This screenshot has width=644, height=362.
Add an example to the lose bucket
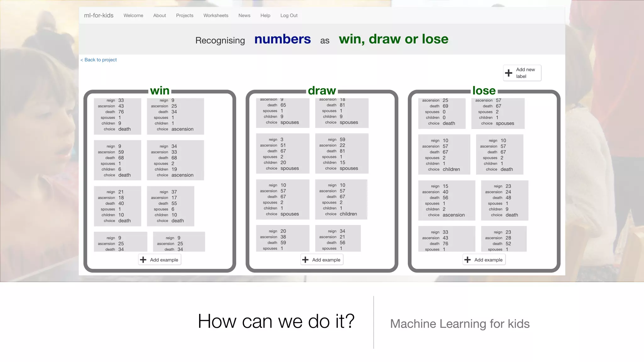[x=484, y=260]
